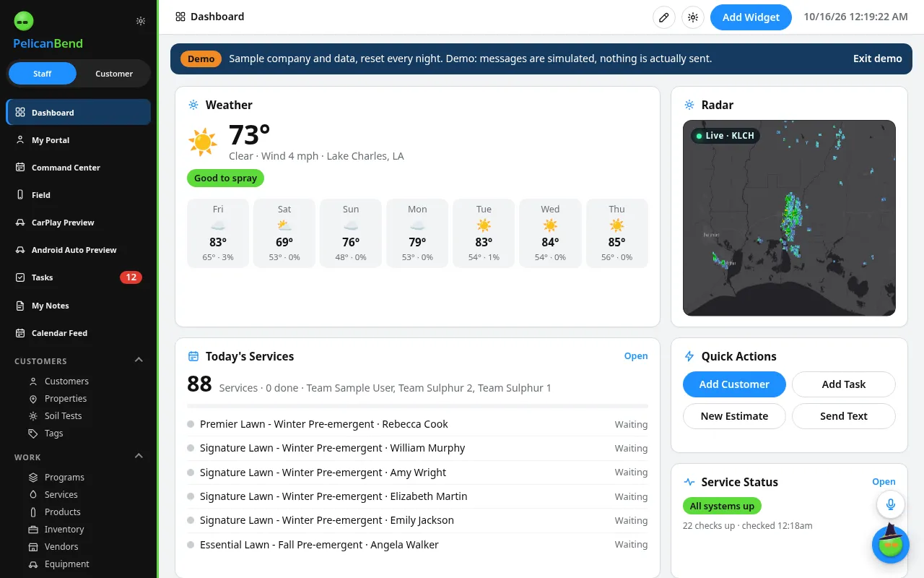Click the PelicanBend logo icon
Screen dimensions: 924x578
(24, 21)
